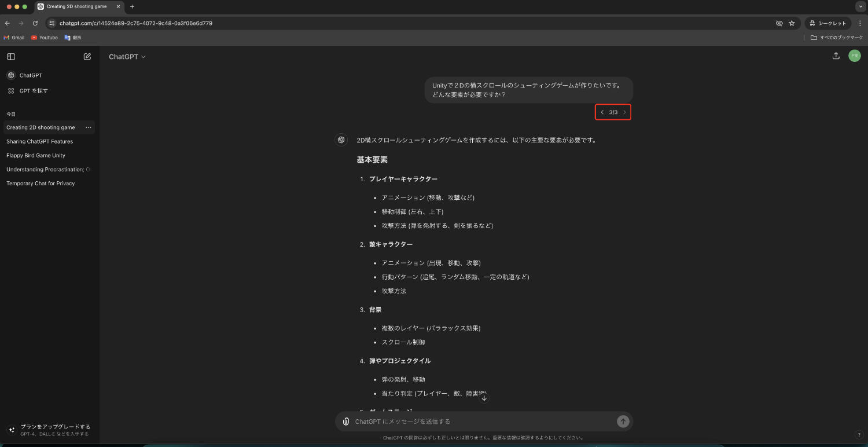Focus the ChatGPT にメッセージを送信する input box
Image resolution: width=868 pixels, height=447 pixels.
(x=484, y=422)
